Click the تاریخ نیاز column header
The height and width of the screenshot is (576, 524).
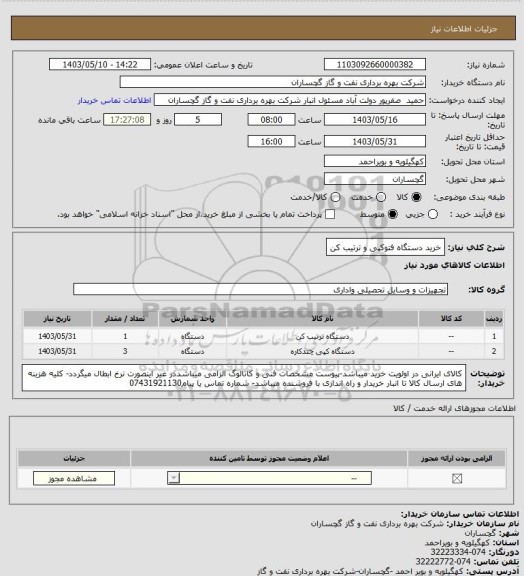[57, 318]
